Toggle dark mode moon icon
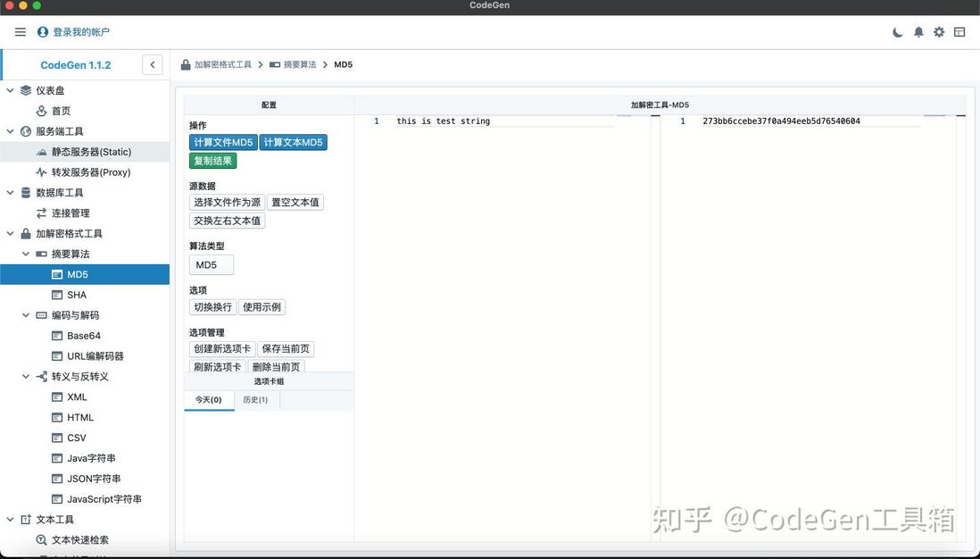The height and width of the screenshot is (559, 980). click(898, 32)
